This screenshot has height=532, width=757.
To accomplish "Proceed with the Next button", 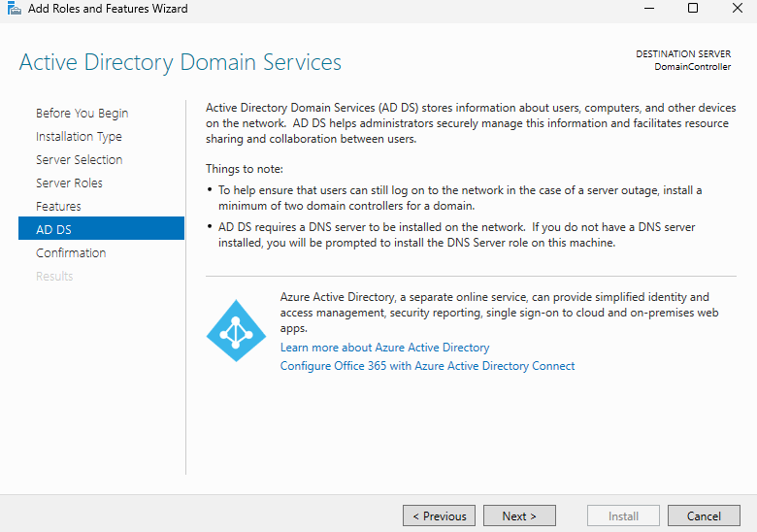I will 519,516.
